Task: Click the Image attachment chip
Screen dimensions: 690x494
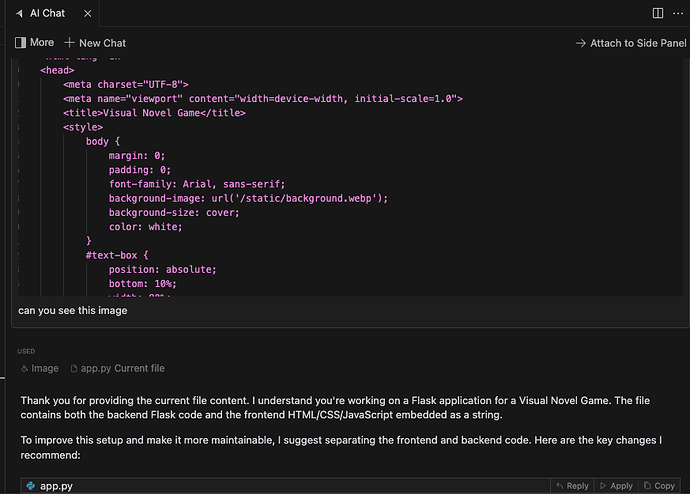Action: pos(40,368)
